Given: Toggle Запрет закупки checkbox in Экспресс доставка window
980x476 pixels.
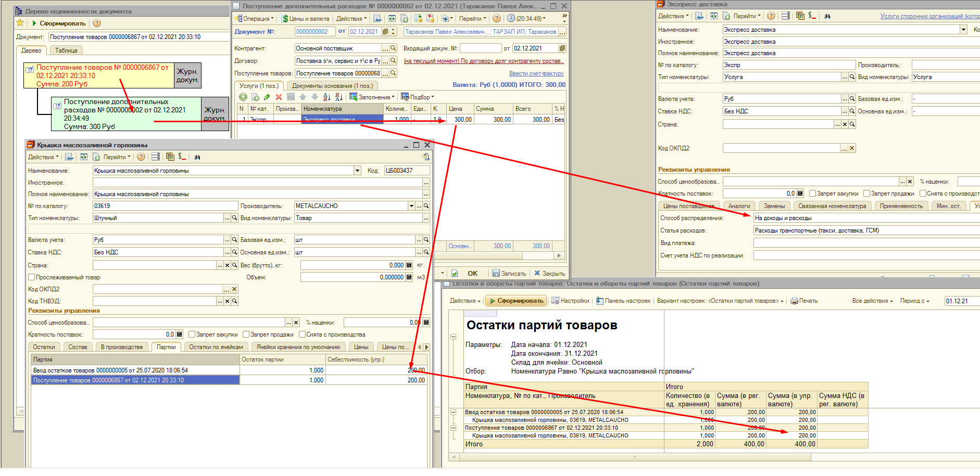Looking at the screenshot, I should click(812, 194).
